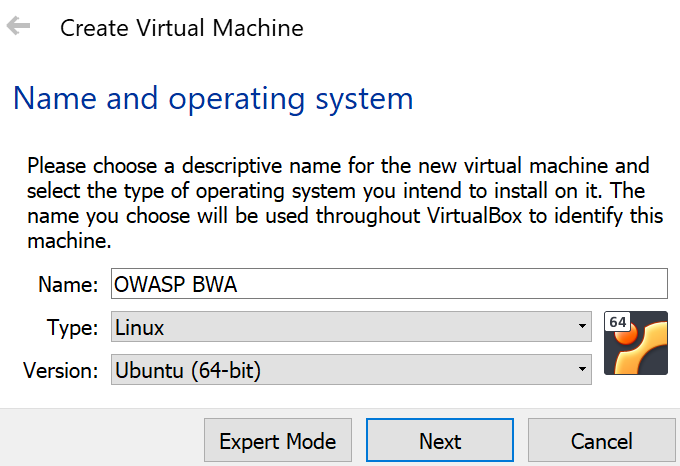Viewport: 680px width, 466px height.
Task: Click the back arrow icon
Action: coord(18,27)
